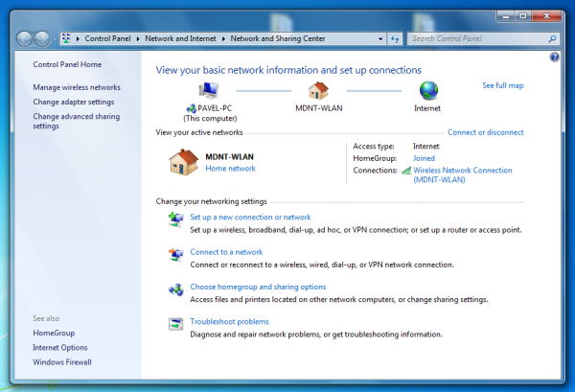This screenshot has height=392, width=575.
Task: Click the Connect to a network icon
Action: tap(175, 254)
